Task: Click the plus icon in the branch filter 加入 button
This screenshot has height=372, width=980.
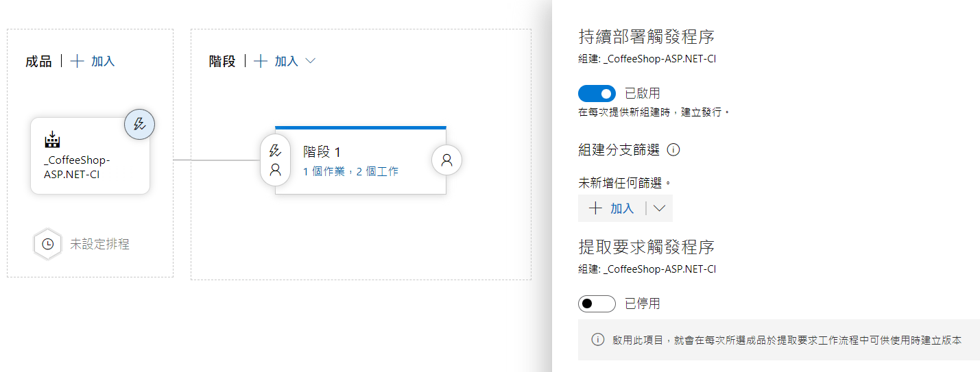Action: tap(595, 208)
